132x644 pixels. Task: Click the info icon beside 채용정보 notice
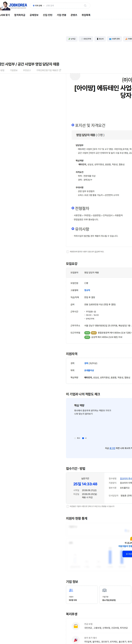point(68,251)
